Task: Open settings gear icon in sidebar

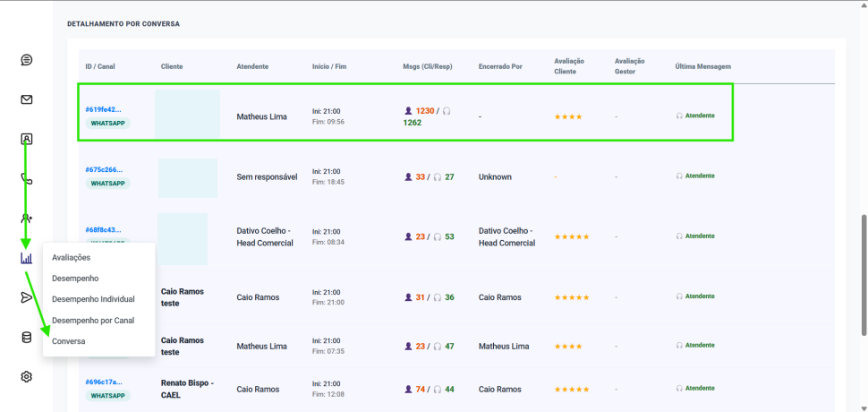Action: (x=27, y=377)
